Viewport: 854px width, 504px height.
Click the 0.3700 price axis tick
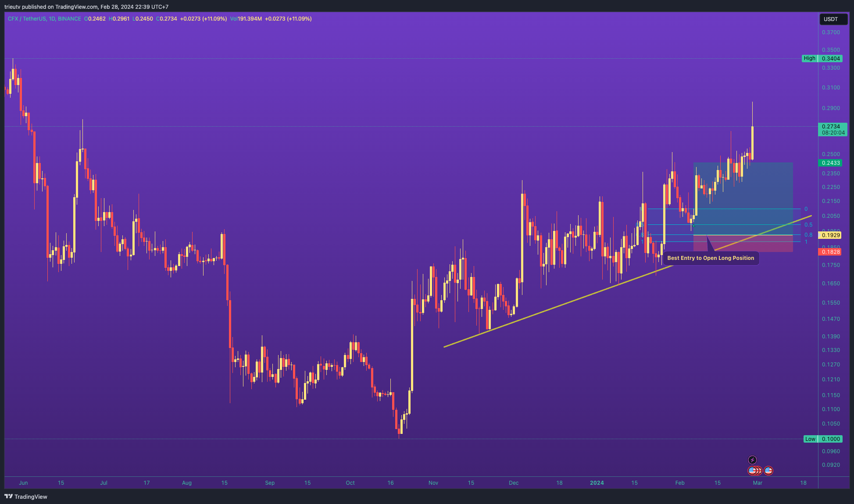831,32
